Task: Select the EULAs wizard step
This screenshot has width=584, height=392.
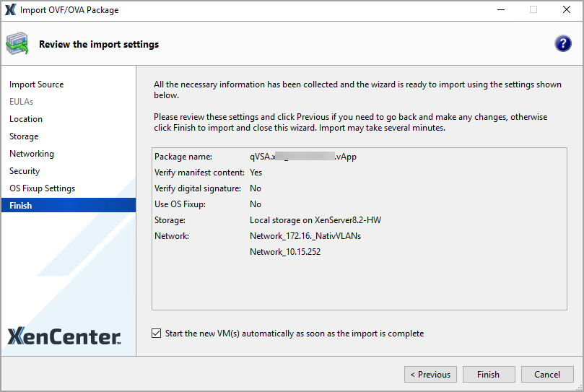Action: pos(22,102)
